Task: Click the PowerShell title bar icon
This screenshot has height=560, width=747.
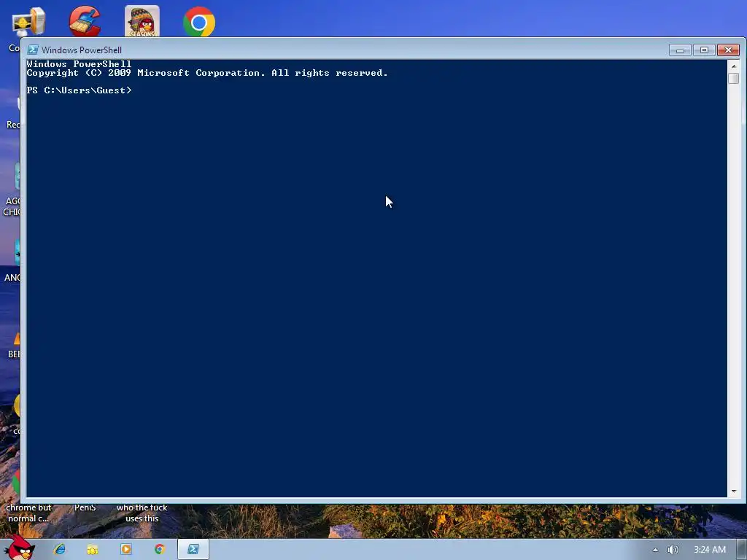Action: pos(32,50)
